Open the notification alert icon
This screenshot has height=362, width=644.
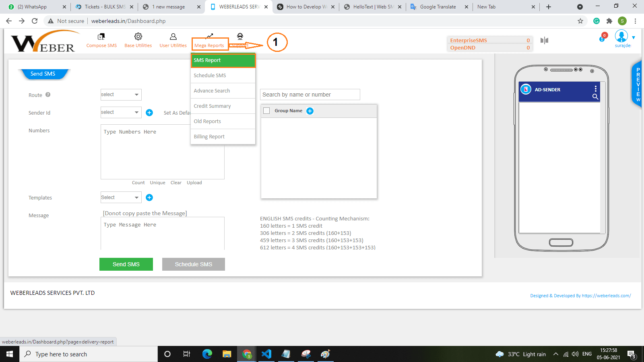coord(603,38)
